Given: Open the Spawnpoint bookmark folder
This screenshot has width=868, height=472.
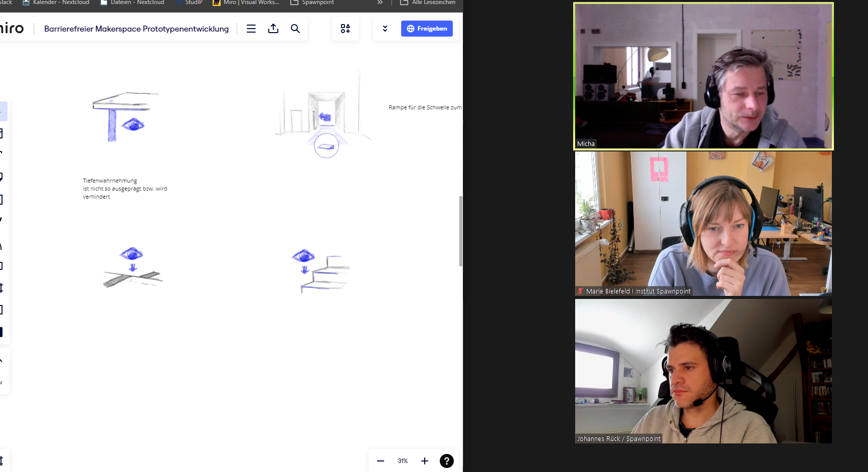Looking at the screenshot, I should 312,3.
